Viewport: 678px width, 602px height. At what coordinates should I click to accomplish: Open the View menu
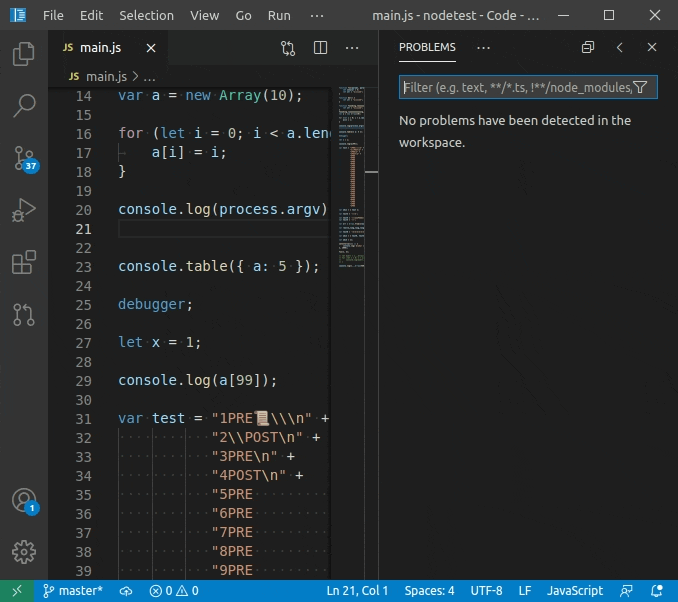coord(205,16)
